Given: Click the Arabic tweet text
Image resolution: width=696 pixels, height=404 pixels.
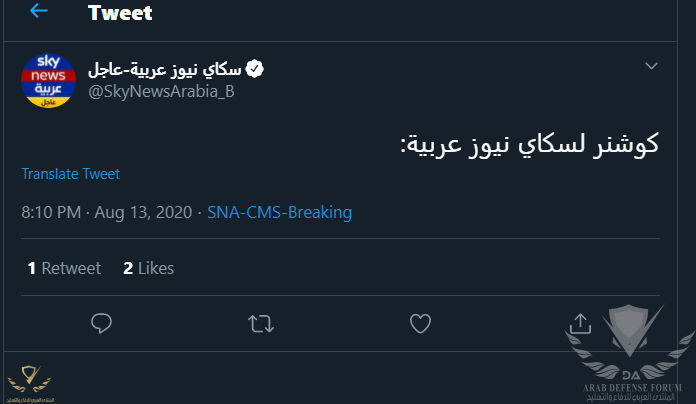Looking at the screenshot, I should pos(530,144).
